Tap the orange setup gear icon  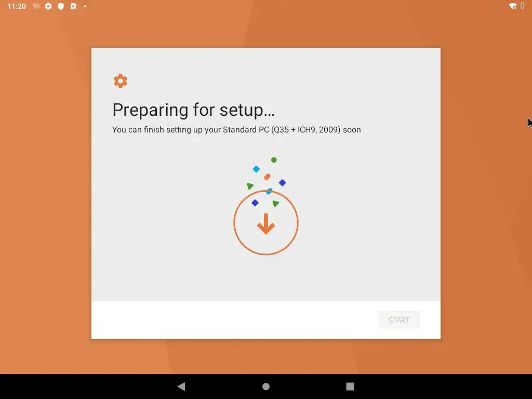(x=121, y=81)
